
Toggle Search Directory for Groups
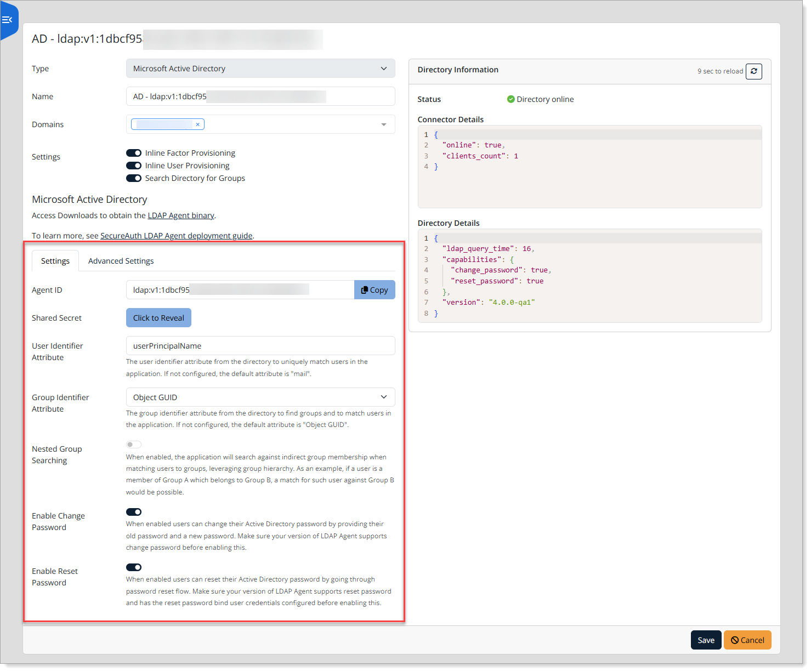click(134, 178)
